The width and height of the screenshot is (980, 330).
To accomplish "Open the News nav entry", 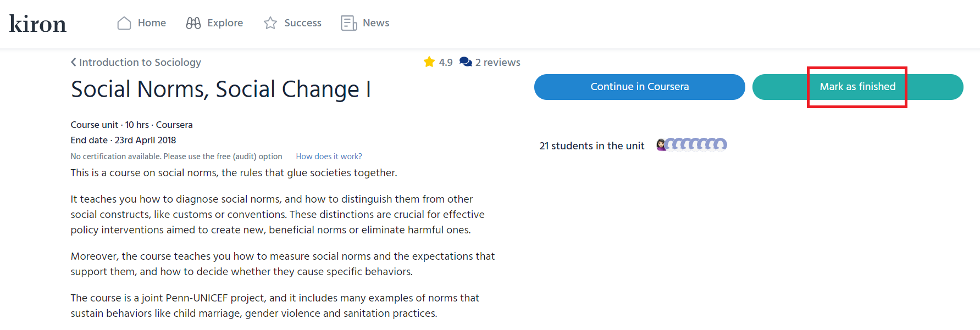I will [375, 23].
